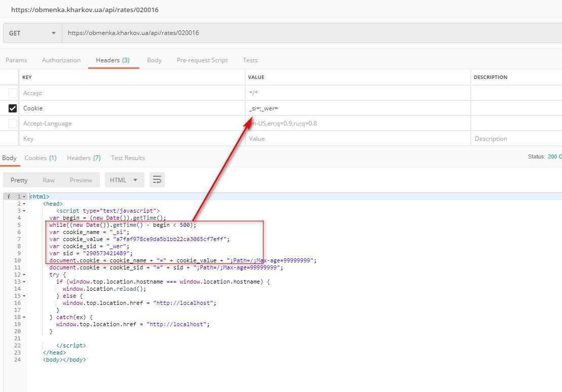Viewport: 562px width, 392px height.
Task: Click the empty Description placeholder field
Action: coord(516,139)
